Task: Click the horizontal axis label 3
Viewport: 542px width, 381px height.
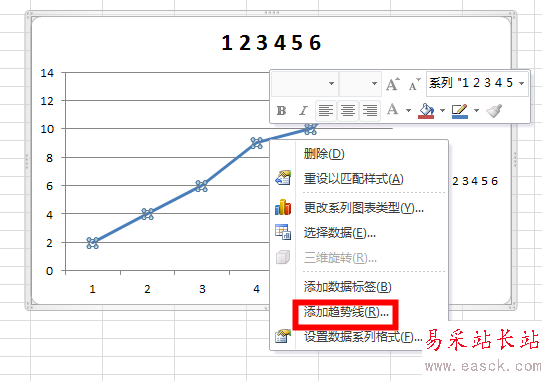Action: tap(202, 289)
